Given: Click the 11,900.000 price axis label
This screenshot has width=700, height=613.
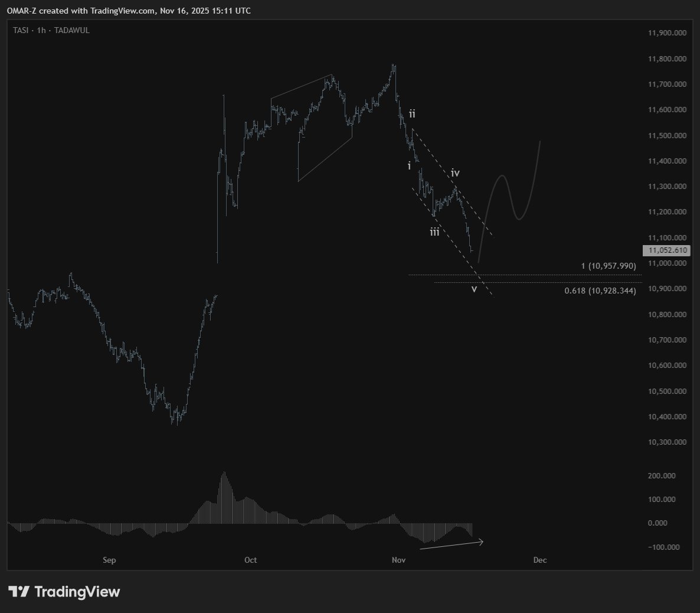Looking at the screenshot, I should pyautogui.click(x=667, y=32).
